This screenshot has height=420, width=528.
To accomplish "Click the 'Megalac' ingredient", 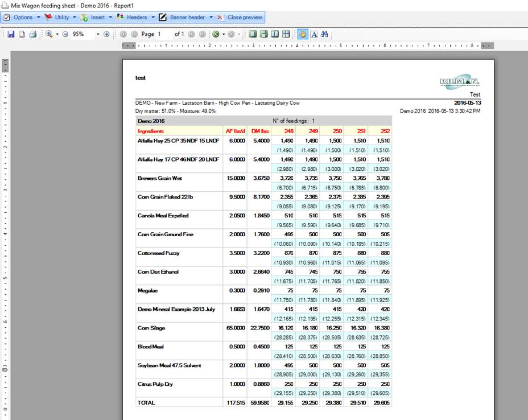I will point(147,290).
